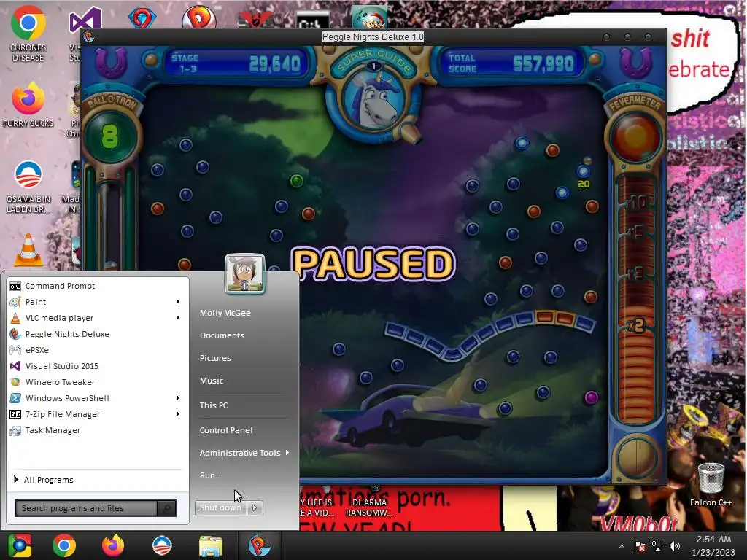Show hidden tray icons arrow
The height and width of the screenshot is (560, 747).
point(622,546)
